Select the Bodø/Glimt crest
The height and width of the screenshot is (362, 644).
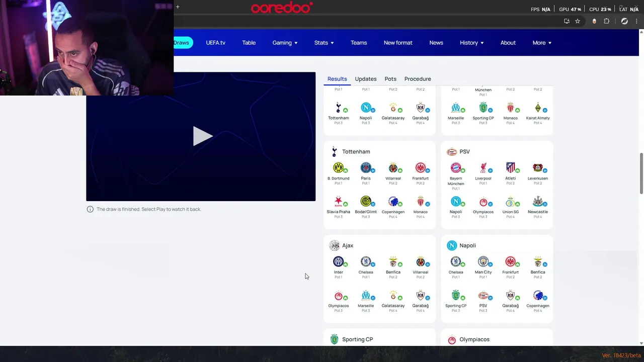point(366,201)
